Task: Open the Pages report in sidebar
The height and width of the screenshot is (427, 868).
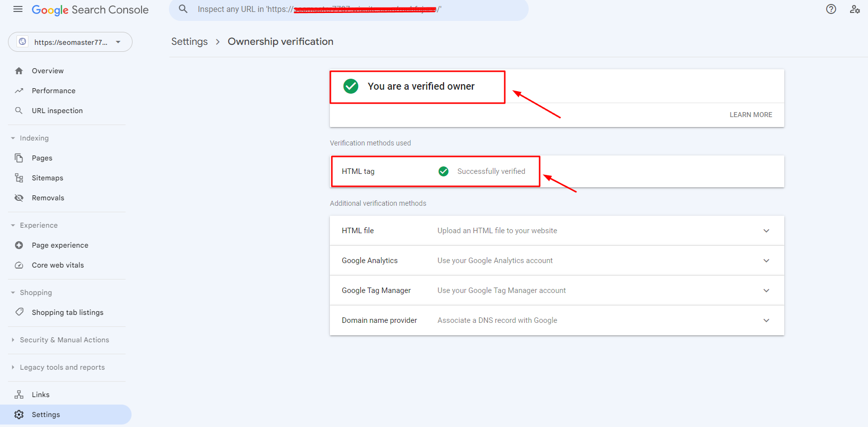Action: click(42, 158)
